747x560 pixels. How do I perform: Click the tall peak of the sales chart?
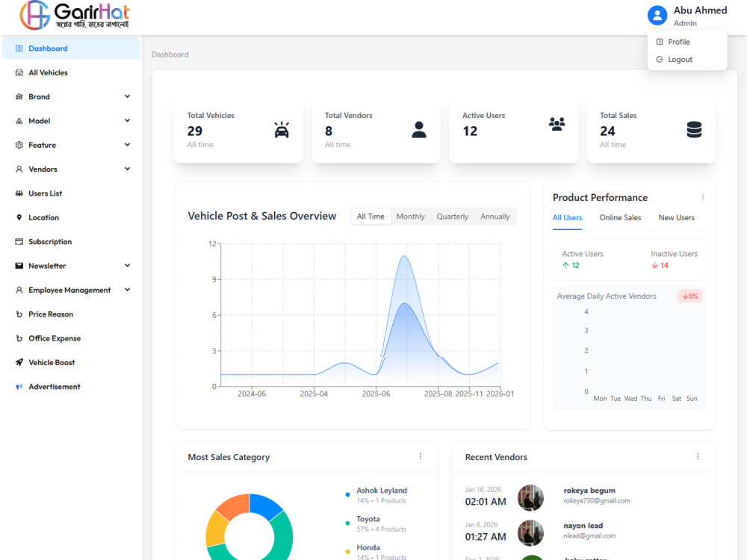[404, 257]
